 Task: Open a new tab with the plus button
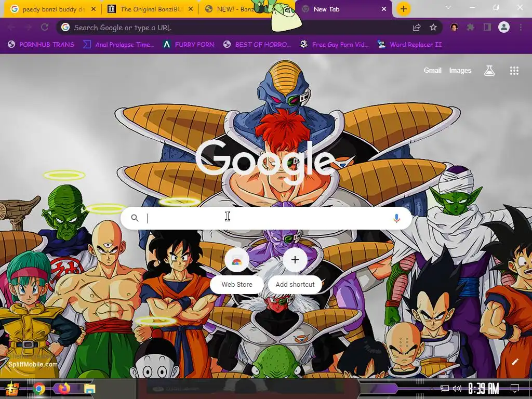pyautogui.click(x=403, y=9)
